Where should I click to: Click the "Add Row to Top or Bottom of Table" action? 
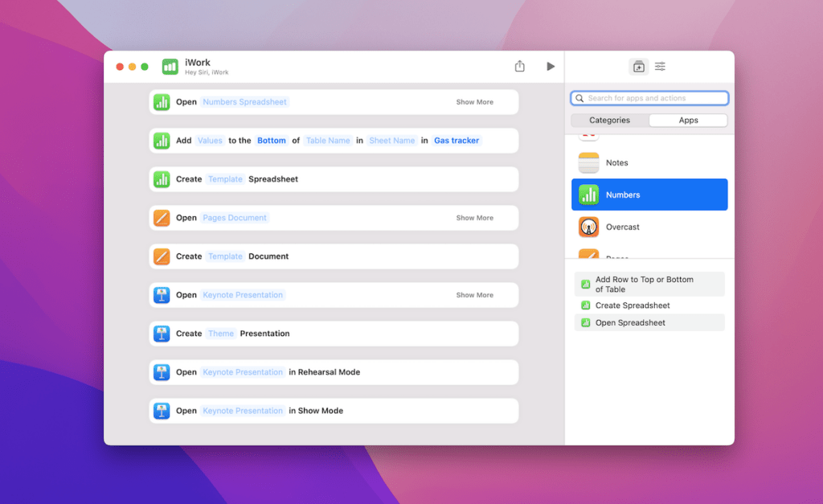pos(649,284)
